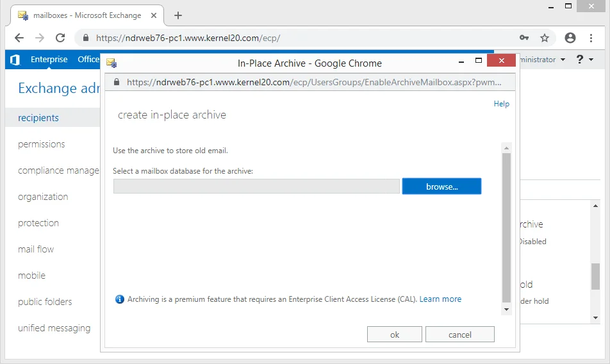Click the mailbox database input field

pyautogui.click(x=256, y=186)
